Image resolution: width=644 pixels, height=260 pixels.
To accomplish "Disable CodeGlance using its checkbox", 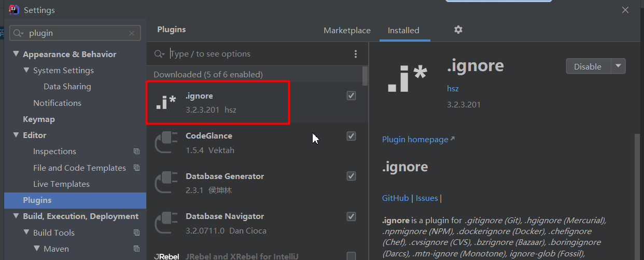I will click(351, 136).
